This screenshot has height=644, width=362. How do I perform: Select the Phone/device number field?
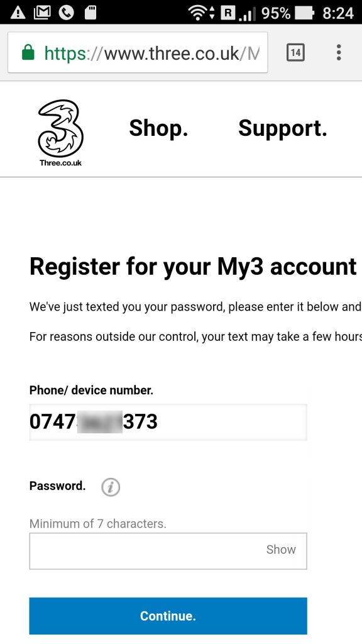tap(168, 422)
